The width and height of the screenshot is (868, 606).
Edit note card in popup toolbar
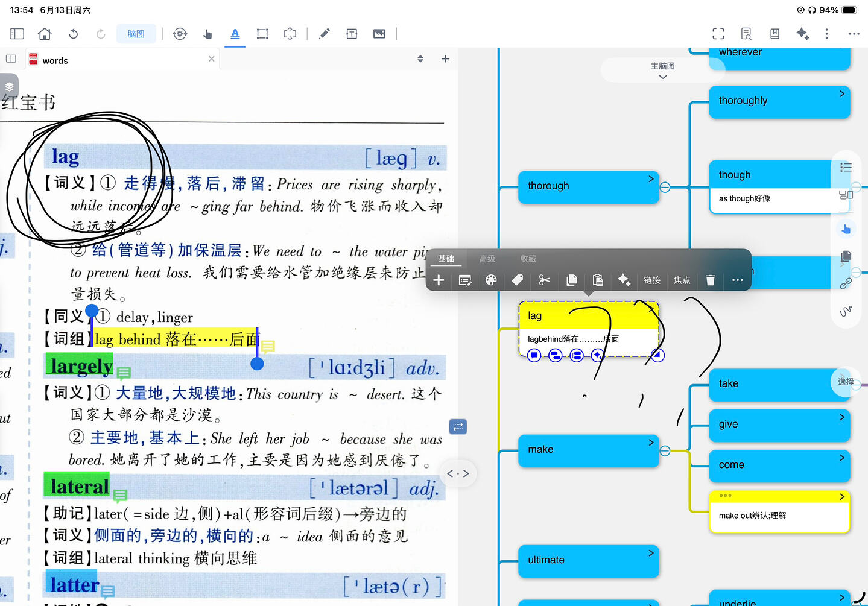[465, 280]
